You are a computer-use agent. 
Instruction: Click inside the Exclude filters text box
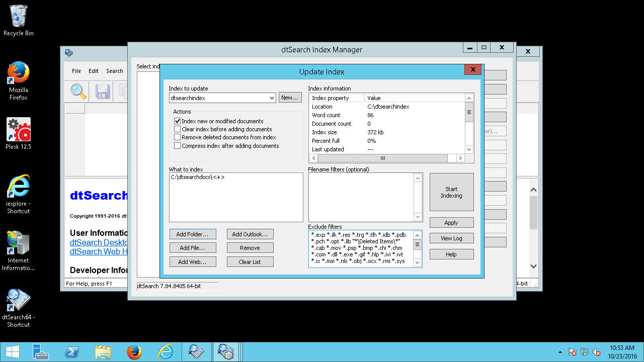tap(361, 248)
